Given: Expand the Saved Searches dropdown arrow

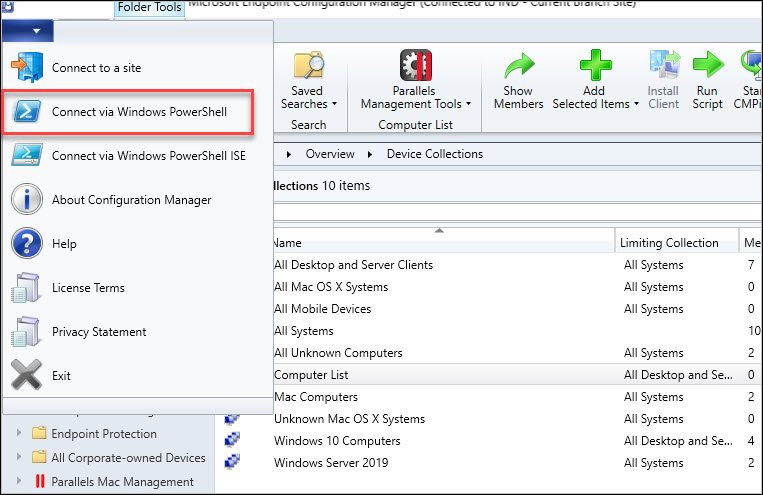Looking at the screenshot, I should (334, 104).
